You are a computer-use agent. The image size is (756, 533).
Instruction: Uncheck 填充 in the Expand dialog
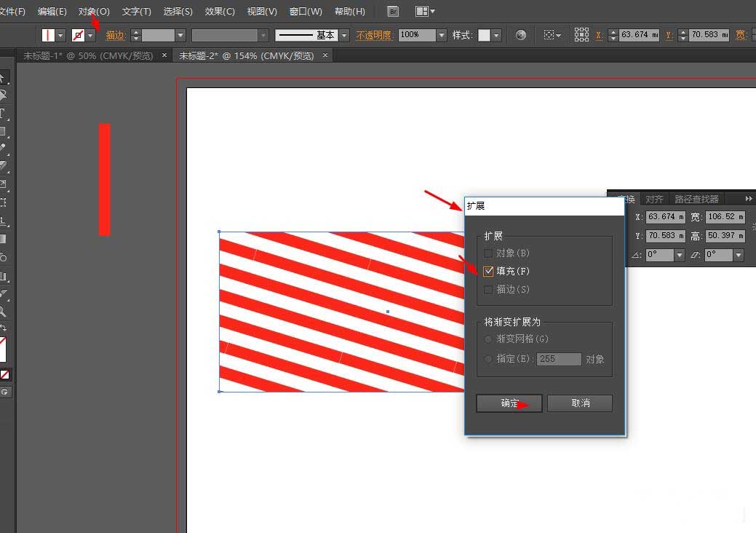[x=488, y=271]
